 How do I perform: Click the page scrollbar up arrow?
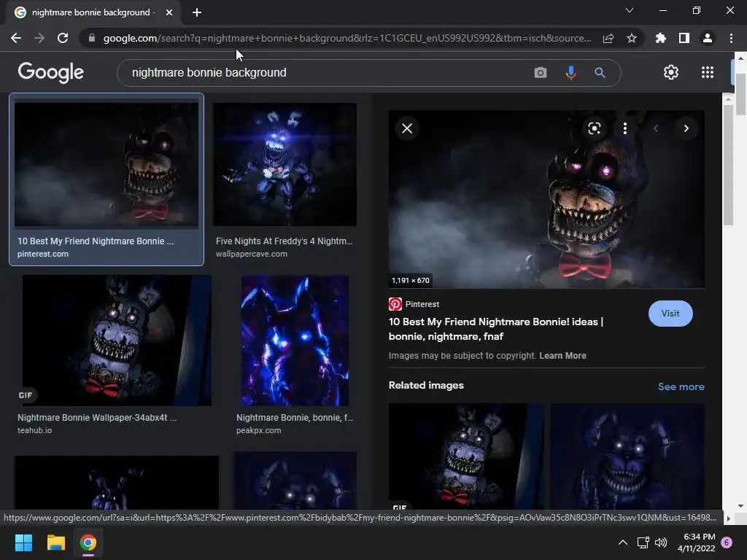tap(740, 58)
